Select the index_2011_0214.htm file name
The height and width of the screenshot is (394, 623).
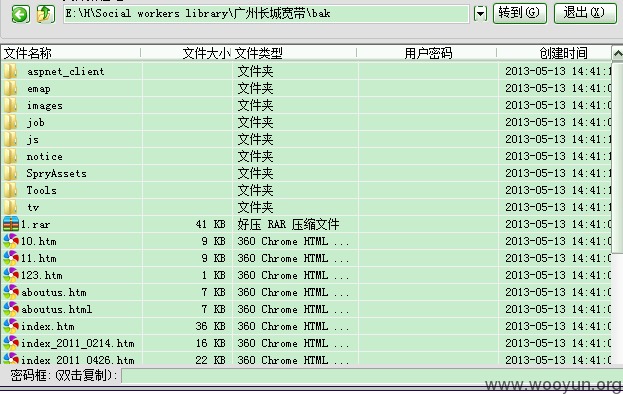point(77,344)
